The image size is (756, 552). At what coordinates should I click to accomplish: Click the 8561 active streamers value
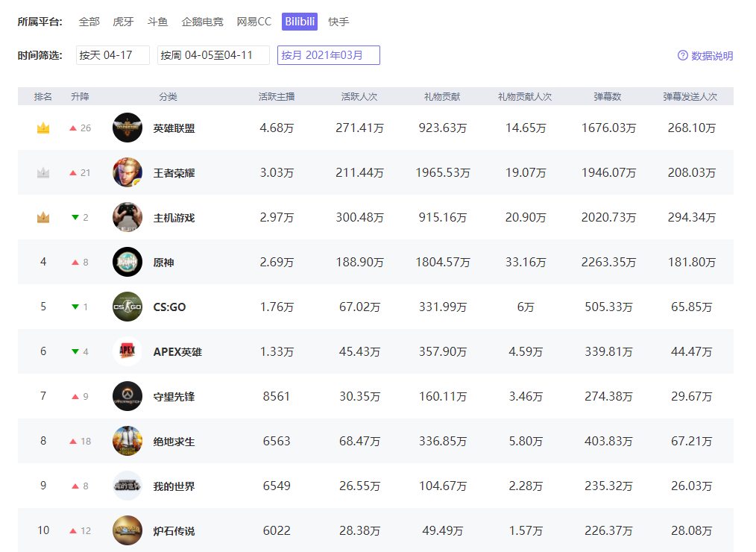277,396
